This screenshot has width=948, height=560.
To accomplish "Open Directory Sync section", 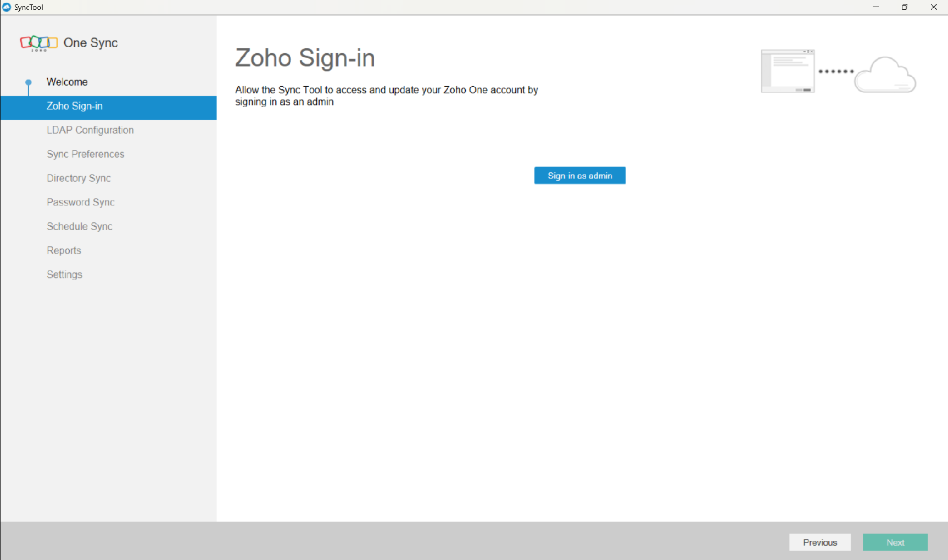I will (79, 178).
